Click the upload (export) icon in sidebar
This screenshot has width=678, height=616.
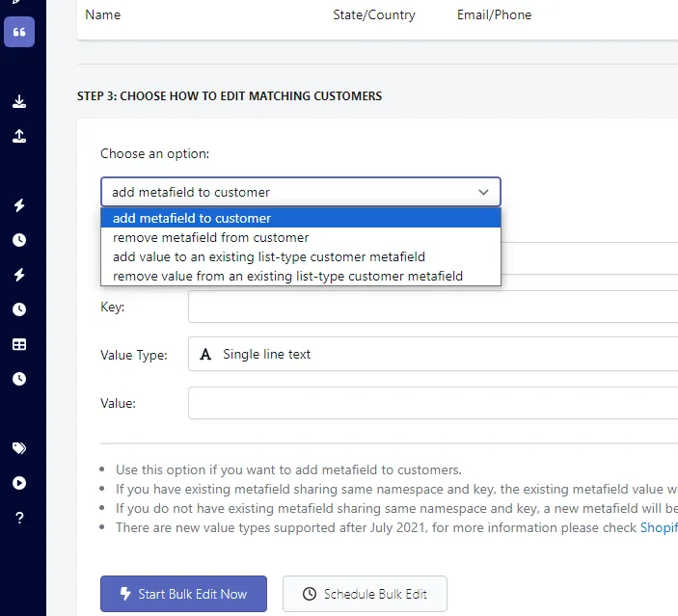click(x=19, y=136)
